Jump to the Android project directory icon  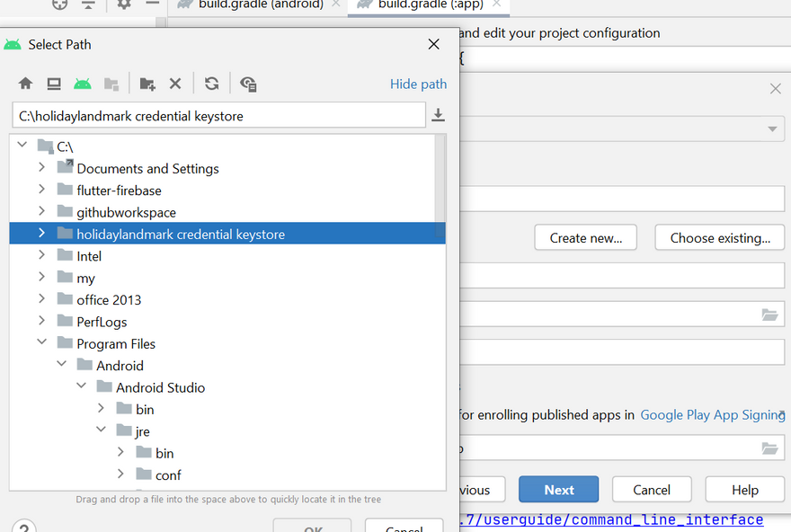click(x=83, y=84)
